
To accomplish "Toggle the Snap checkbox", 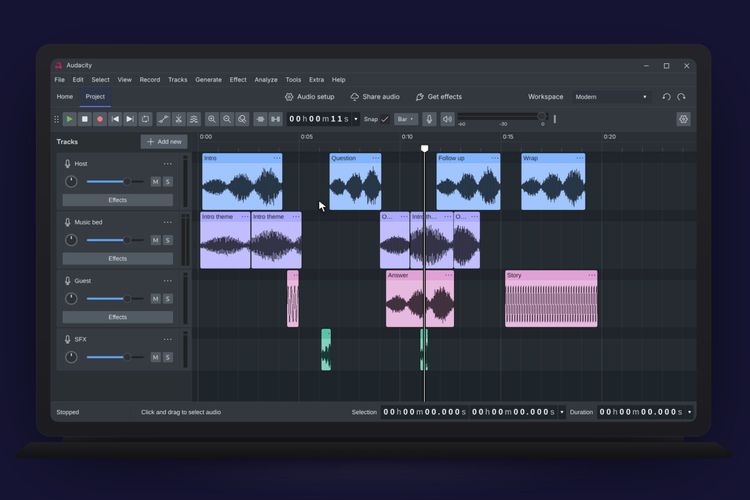I will [385, 119].
